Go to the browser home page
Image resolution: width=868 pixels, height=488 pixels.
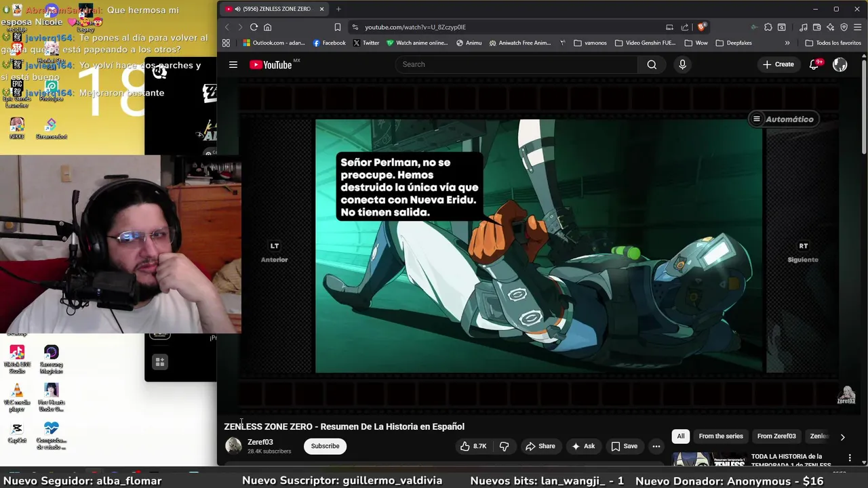click(267, 27)
